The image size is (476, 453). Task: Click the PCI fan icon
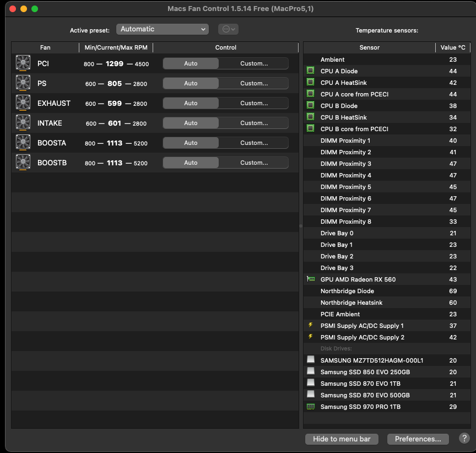pos(23,63)
